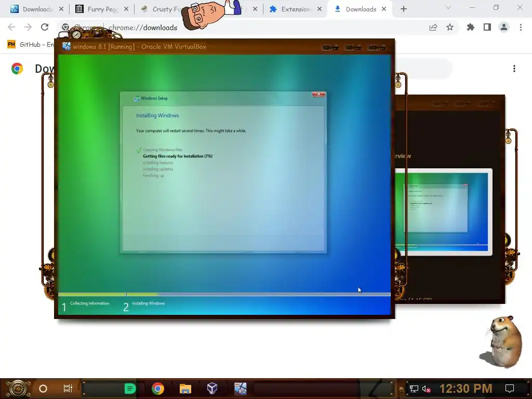Click the Windows Setup installation progress bar
532x399 pixels.
[x=224, y=294]
